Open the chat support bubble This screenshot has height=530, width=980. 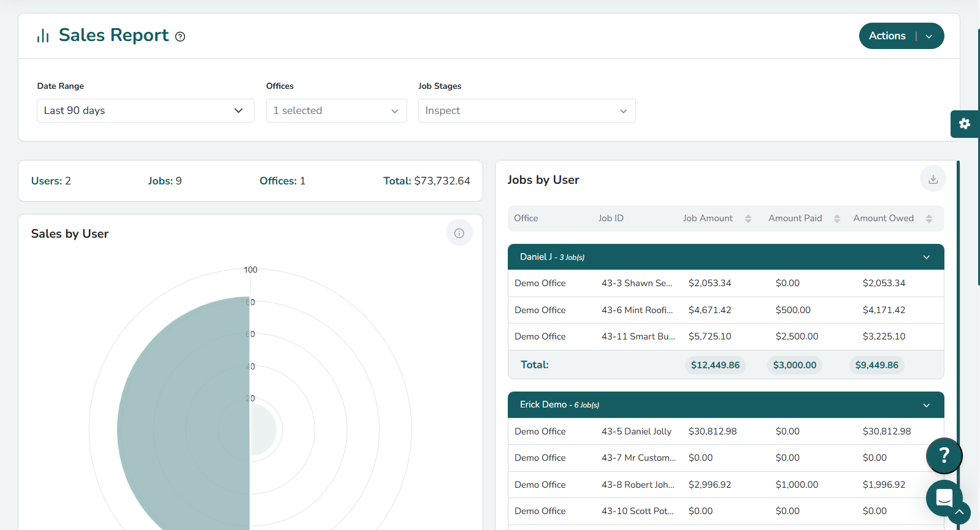coord(943,498)
